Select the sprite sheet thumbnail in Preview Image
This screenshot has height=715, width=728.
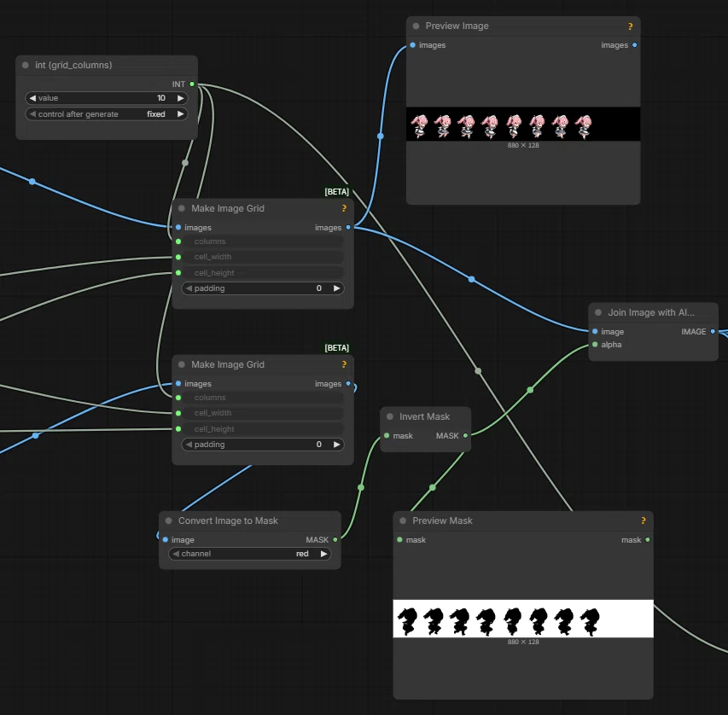click(523, 124)
